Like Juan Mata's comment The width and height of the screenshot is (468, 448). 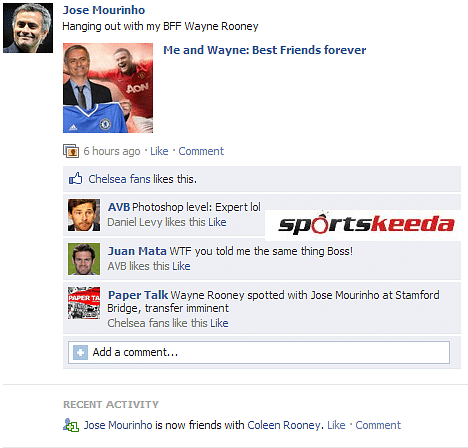click(181, 266)
